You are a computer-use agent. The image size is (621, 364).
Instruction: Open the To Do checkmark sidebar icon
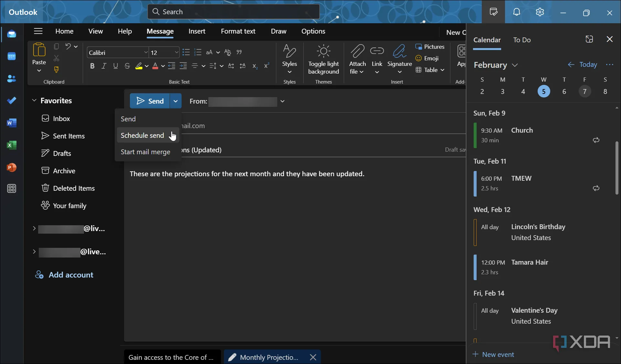click(x=12, y=101)
